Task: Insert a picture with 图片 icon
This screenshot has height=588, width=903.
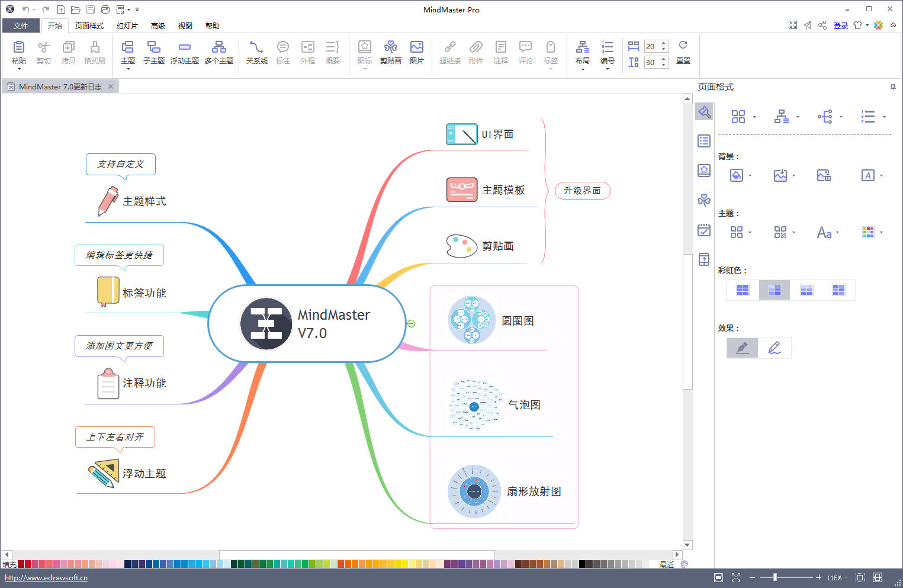Action: coord(417,47)
